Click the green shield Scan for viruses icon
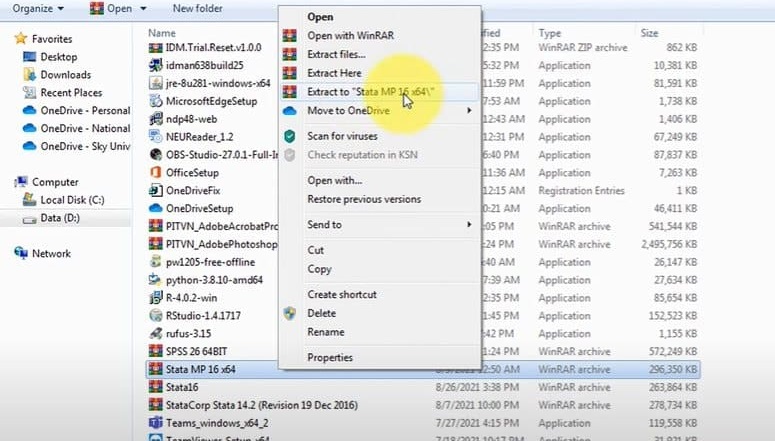The width and height of the screenshot is (775, 441). coord(290,136)
